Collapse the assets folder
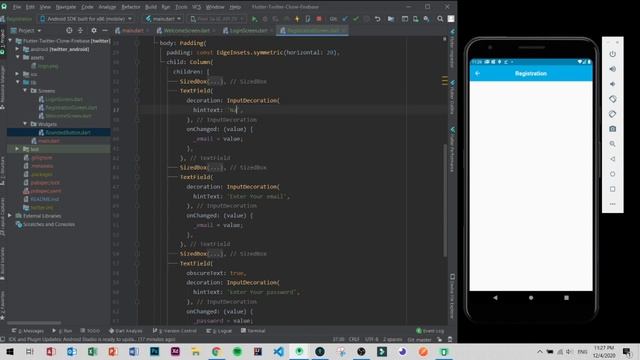The height and width of the screenshot is (360, 640). point(18,57)
